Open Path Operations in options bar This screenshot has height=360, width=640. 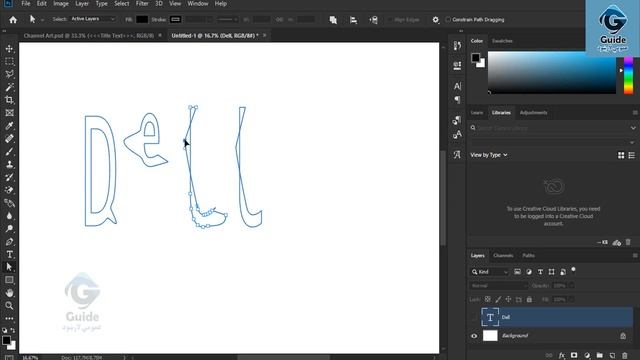[333, 20]
